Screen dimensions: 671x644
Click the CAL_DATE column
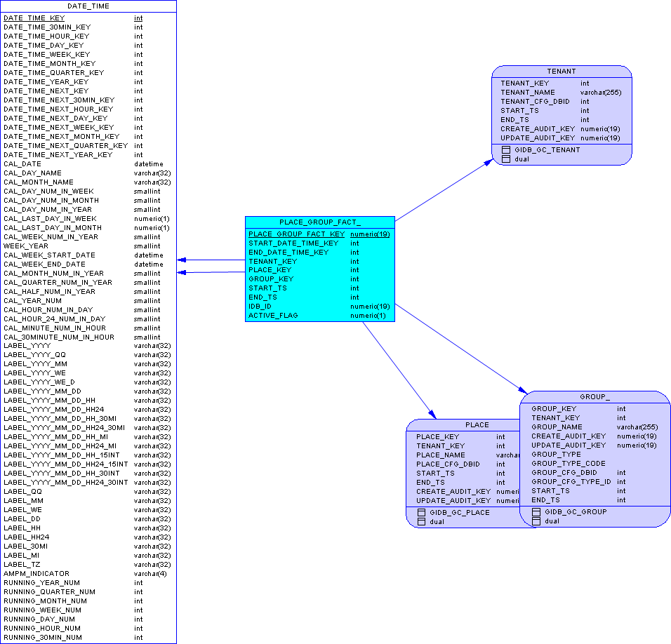pos(22,163)
